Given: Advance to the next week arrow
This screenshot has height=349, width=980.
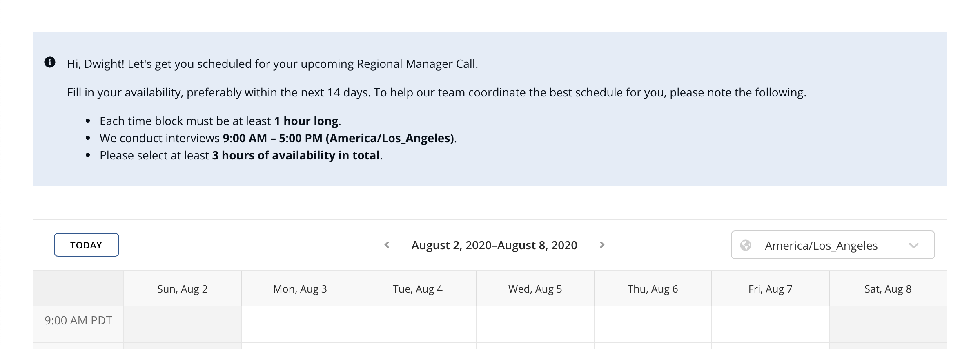Looking at the screenshot, I should [x=602, y=245].
